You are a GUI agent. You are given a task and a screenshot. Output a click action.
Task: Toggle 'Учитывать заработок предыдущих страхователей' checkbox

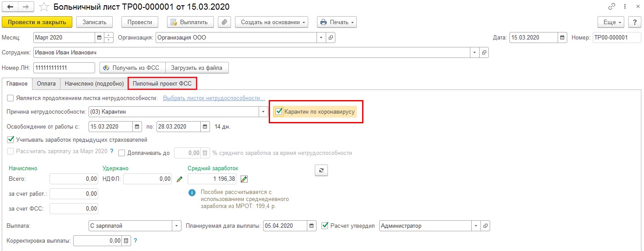pos(11,140)
